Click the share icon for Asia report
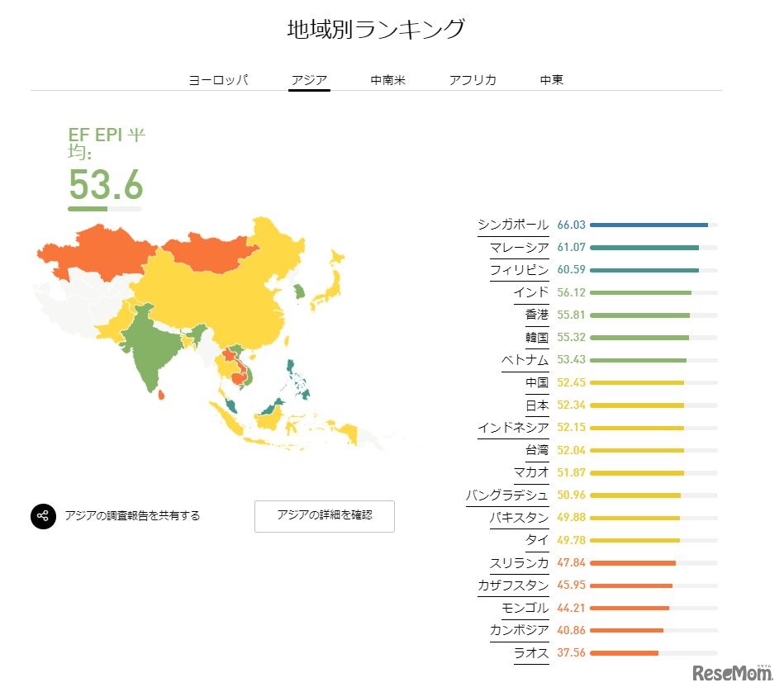 coord(42,514)
